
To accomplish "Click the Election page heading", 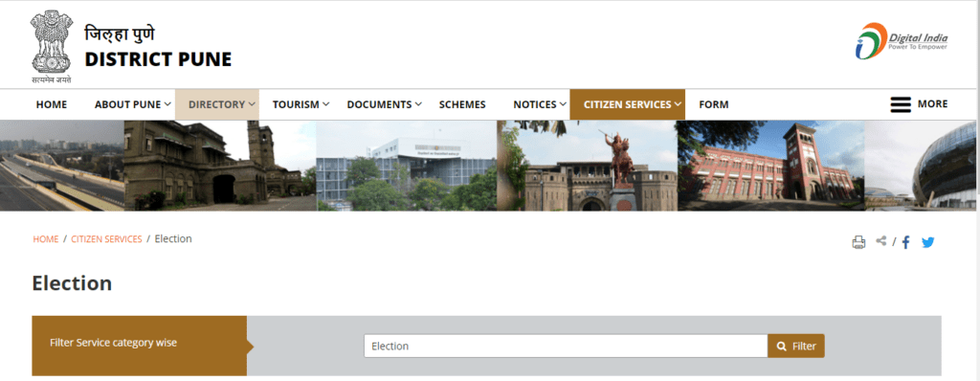I will tap(72, 283).
